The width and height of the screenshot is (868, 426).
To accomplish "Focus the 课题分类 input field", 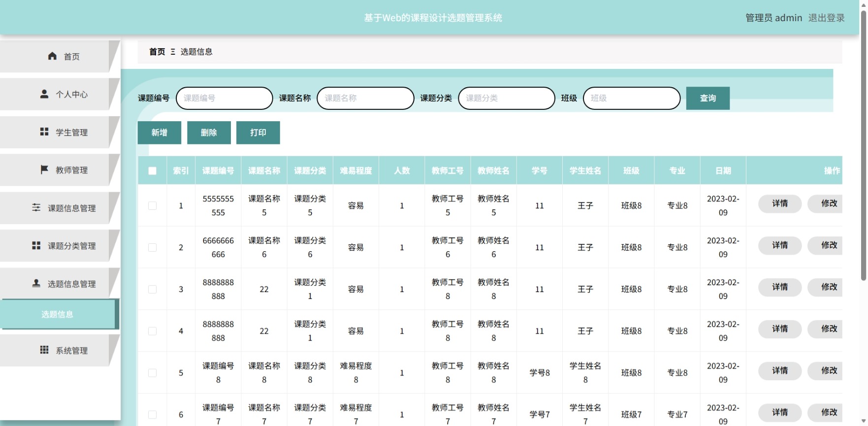I will [x=507, y=98].
